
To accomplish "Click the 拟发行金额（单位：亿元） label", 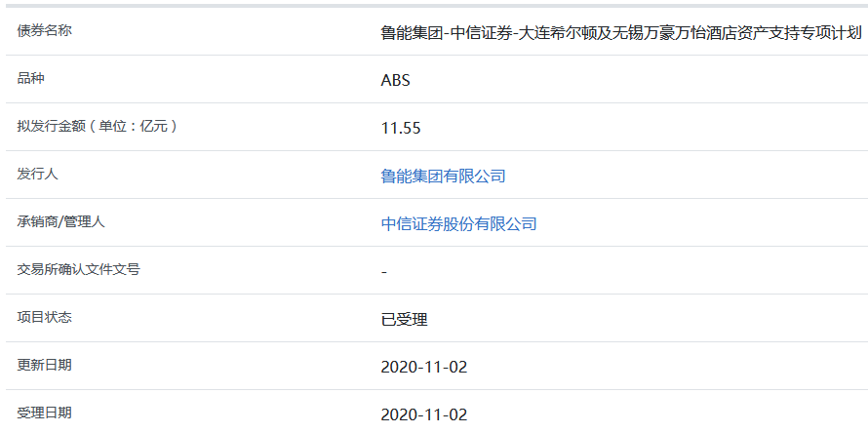I will coord(98,126).
